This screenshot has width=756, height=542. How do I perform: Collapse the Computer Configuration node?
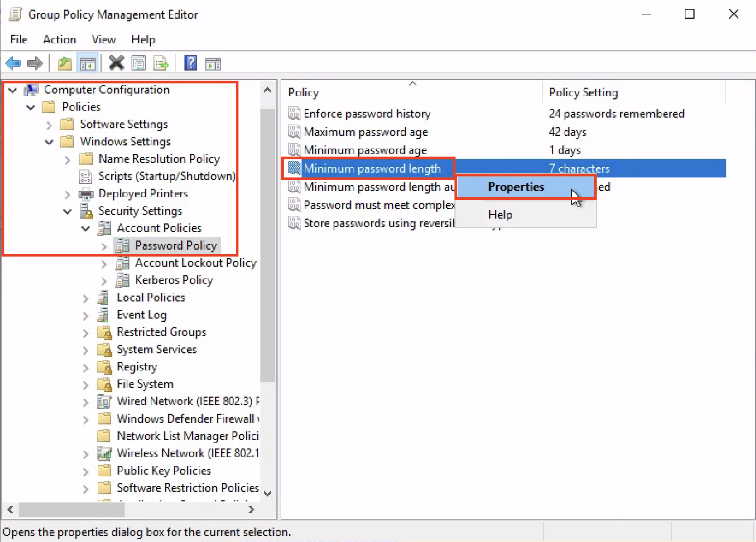click(12, 90)
